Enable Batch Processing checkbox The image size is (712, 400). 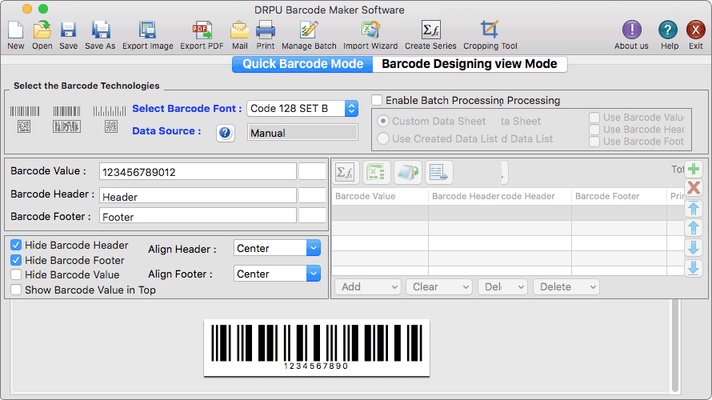376,100
